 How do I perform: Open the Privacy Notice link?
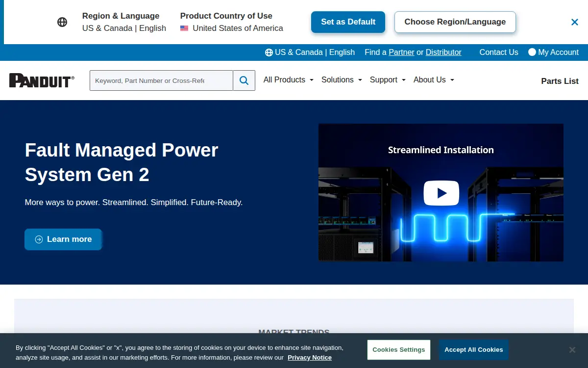tap(310, 358)
